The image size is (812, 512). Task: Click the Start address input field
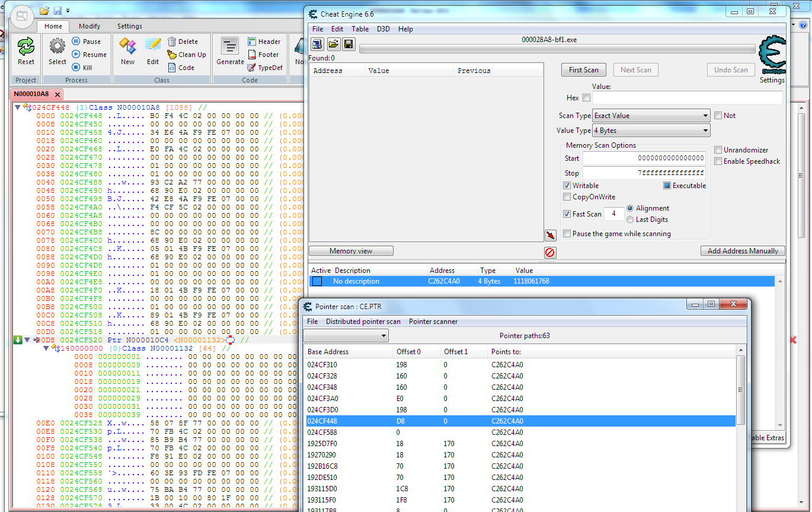644,158
